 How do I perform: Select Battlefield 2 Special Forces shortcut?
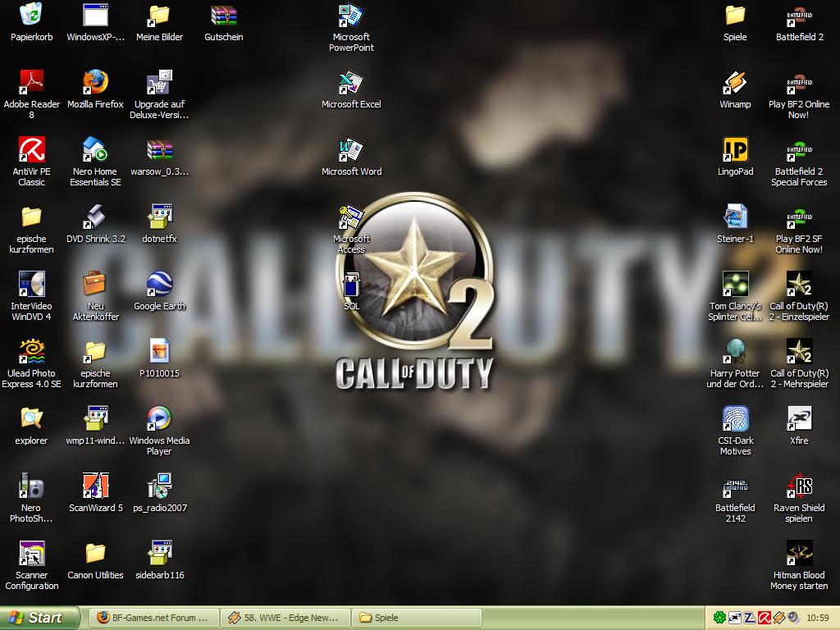pyautogui.click(x=799, y=149)
